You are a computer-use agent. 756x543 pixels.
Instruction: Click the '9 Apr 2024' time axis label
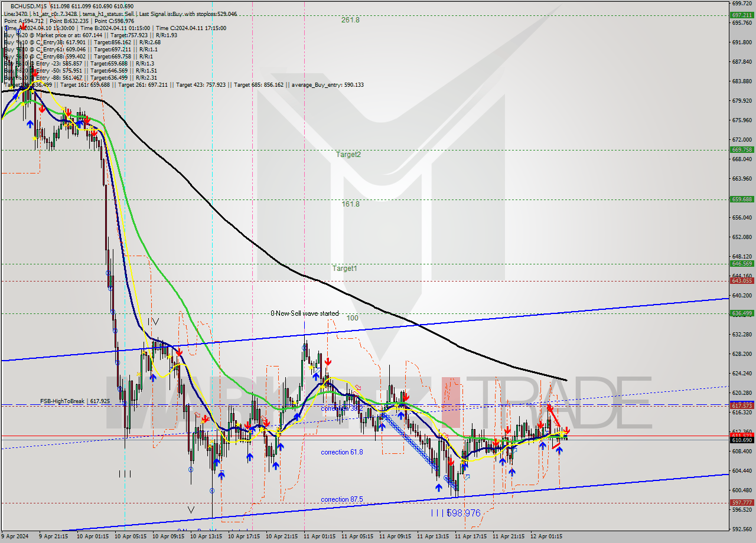(x=15, y=537)
